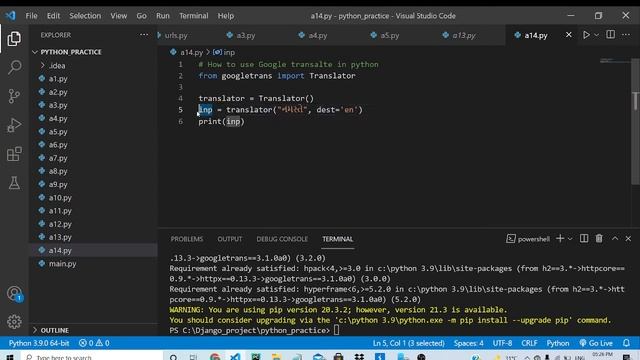Open the File menu
The height and width of the screenshot is (360, 640).
(x=31, y=16)
